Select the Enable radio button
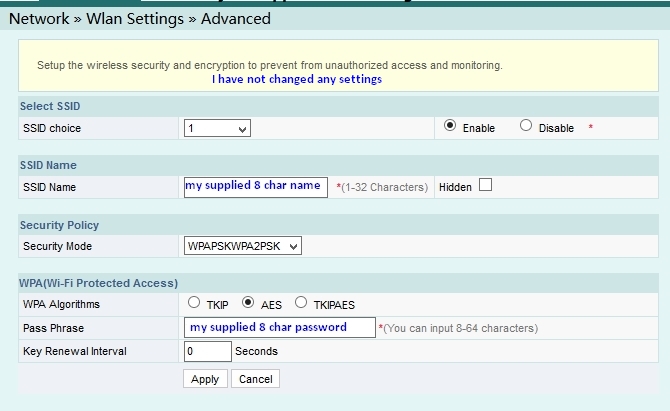 point(450,126)
